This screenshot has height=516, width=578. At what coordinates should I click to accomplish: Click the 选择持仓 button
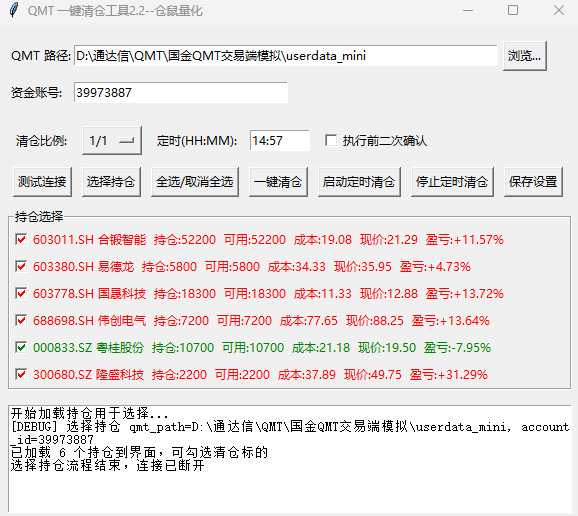tap(111, 182)
